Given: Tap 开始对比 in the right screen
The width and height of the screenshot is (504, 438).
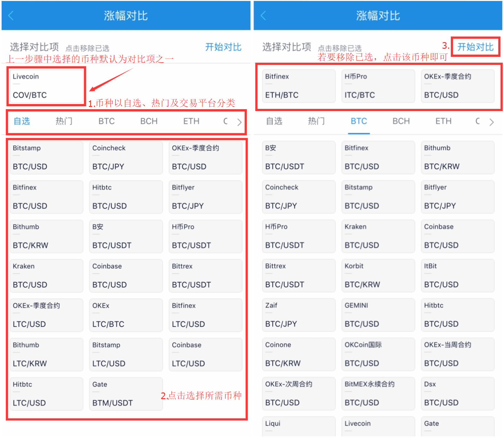Looking at the screenshot, I should coord(475,47).
